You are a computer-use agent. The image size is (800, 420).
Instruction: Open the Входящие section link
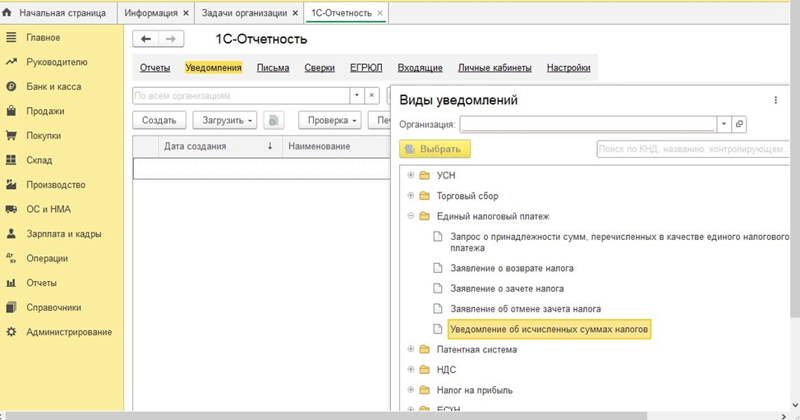pos(420,67)
